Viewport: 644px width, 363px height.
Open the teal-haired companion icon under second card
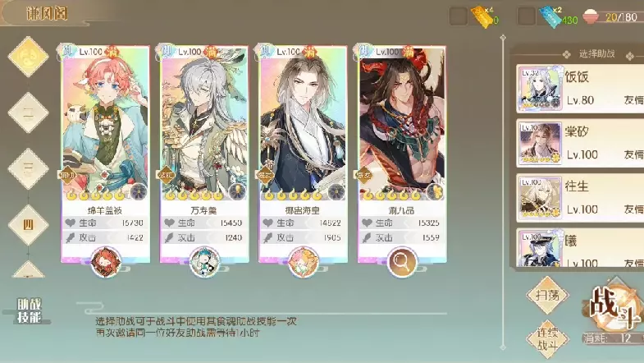click(x=204, y=262)
